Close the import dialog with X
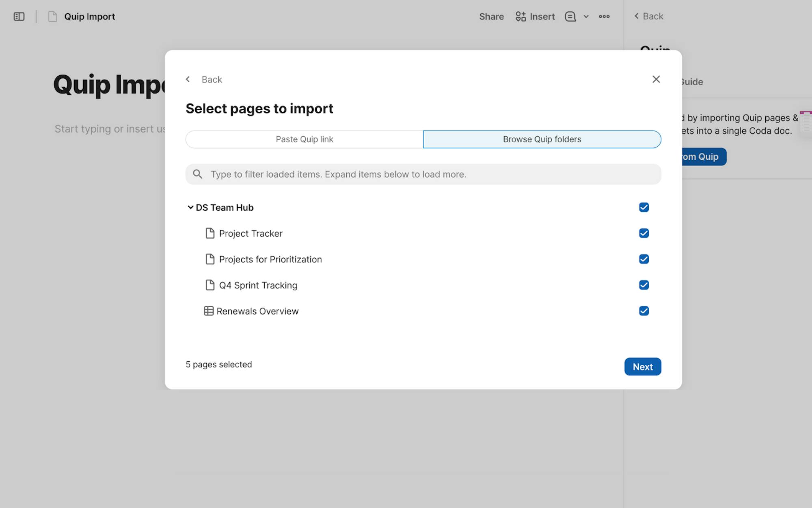This screenshot has width=812, height=508. [x=656, y=79]
